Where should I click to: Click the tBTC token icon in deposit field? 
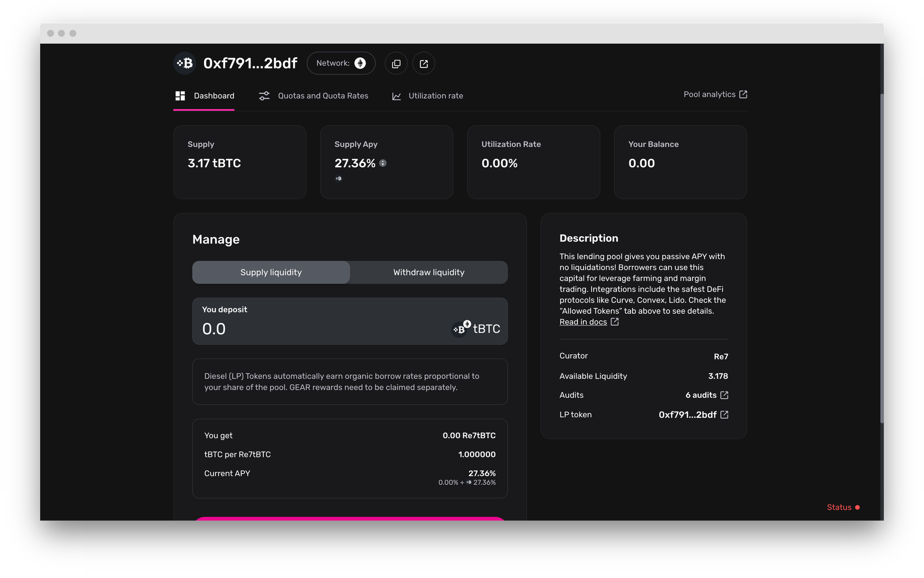pos(460,329)
